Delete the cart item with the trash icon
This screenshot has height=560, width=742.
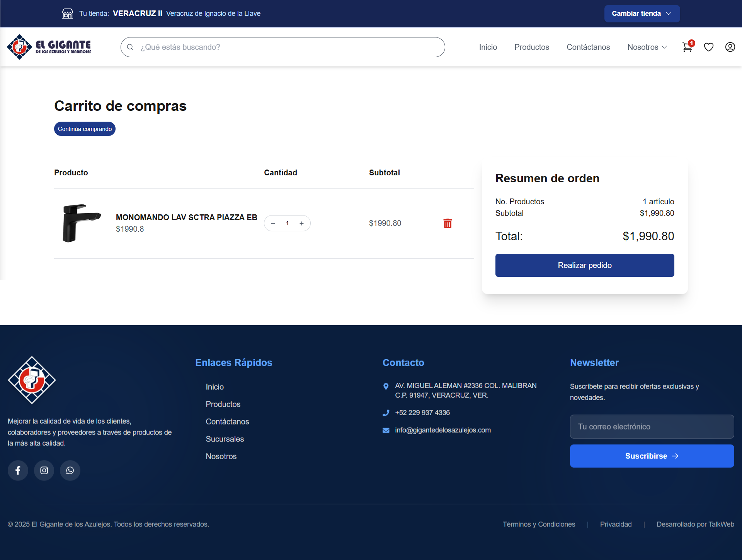[448, 223]
